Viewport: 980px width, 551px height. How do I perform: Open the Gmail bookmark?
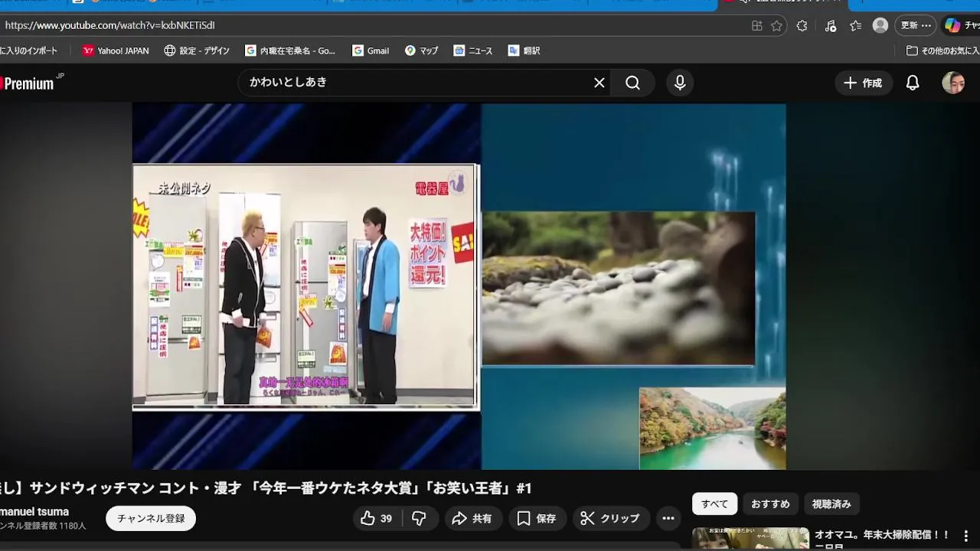coord(371,51)
